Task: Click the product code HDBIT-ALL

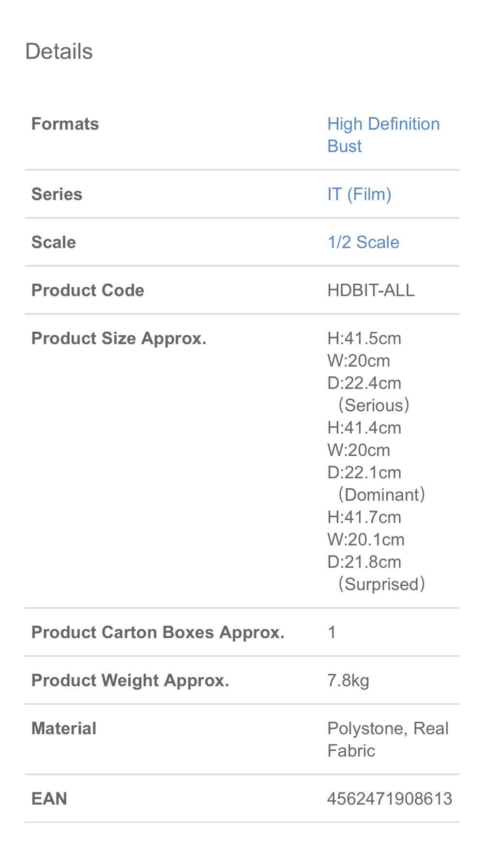Action: click(x=371, y=290)
